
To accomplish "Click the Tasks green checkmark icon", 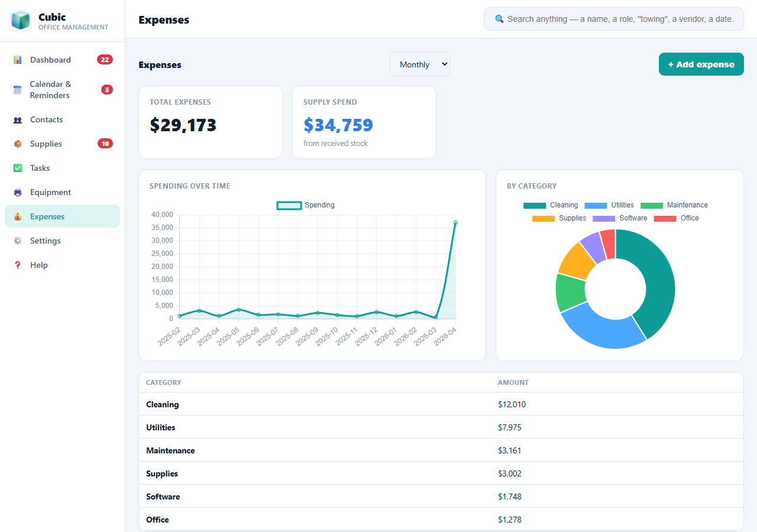I will (18, 168).
